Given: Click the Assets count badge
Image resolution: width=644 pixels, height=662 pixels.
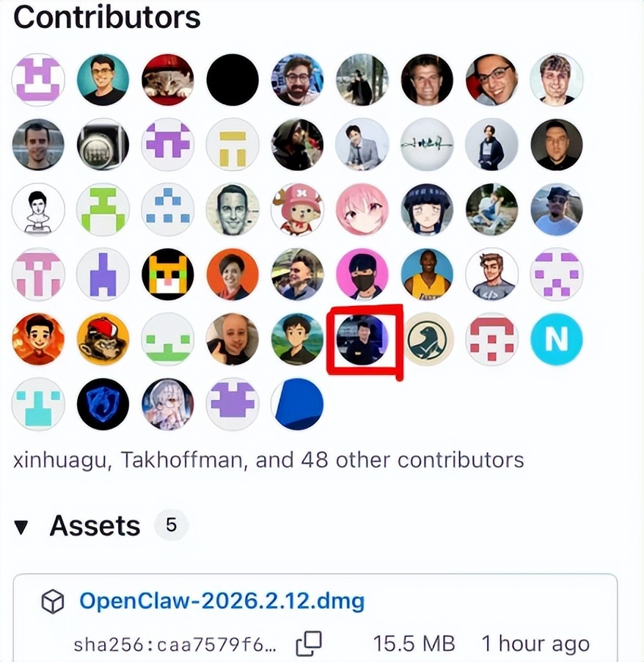Looking at the screenshot, I should tap(172, 525).
